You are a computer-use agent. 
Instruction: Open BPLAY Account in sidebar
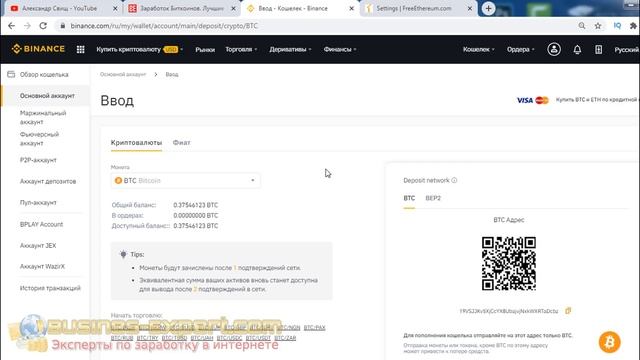pos(41,224)
